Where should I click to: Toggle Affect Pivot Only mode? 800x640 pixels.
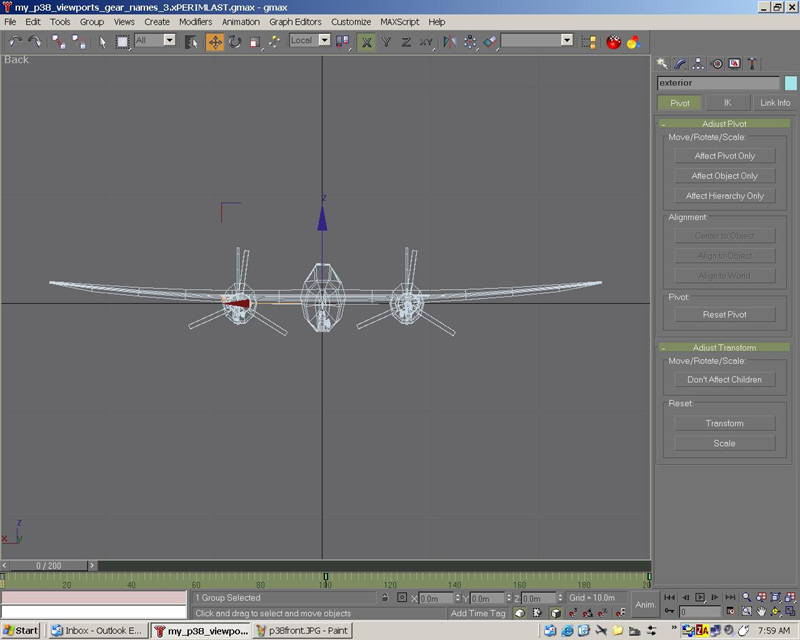[725, 156]
